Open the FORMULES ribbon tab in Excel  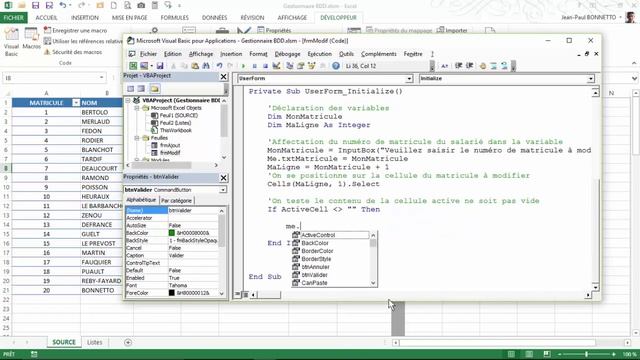click(175, 18)
